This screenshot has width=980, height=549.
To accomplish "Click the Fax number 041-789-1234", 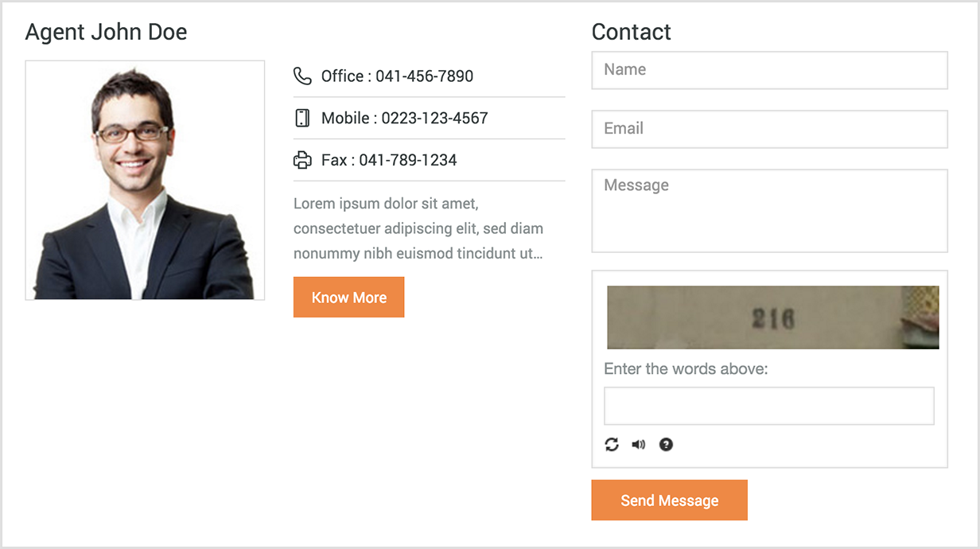I will coord(408,160).
